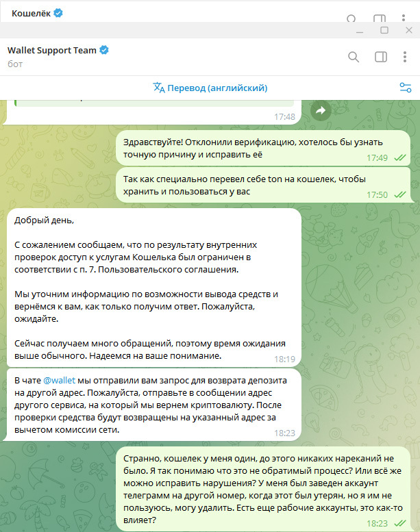420x532 pixels.
Task: Forward the message using arrow button
Action: 321,110
